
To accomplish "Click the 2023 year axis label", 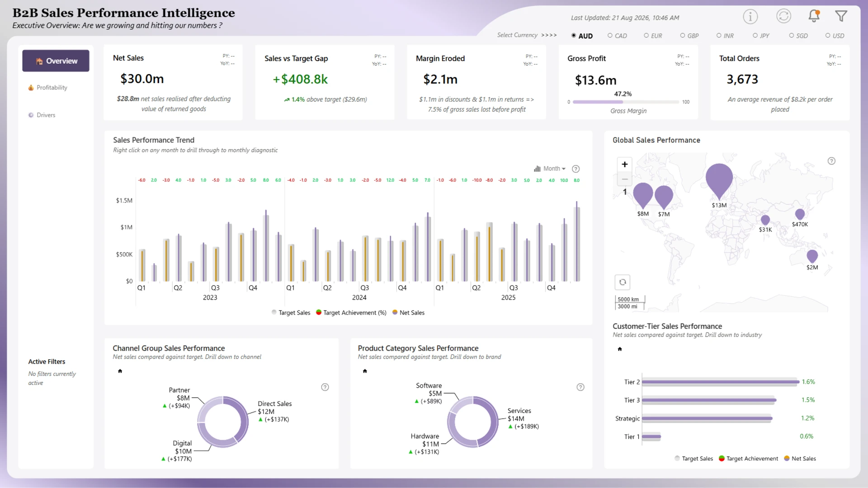I will [x=210, y=298].
